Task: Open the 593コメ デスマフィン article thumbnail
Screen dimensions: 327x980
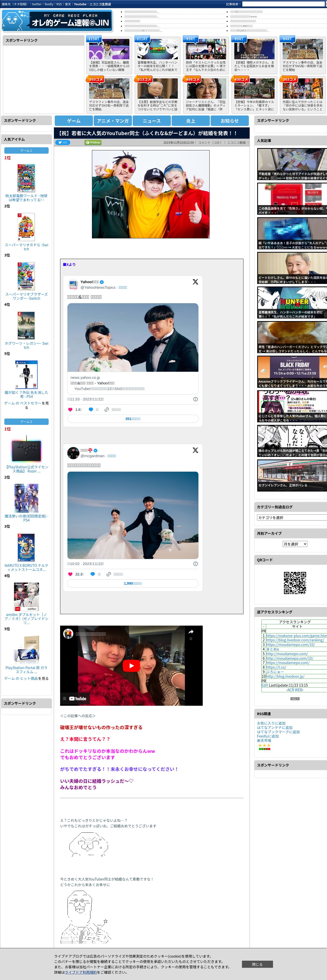Action: (109, 89)
